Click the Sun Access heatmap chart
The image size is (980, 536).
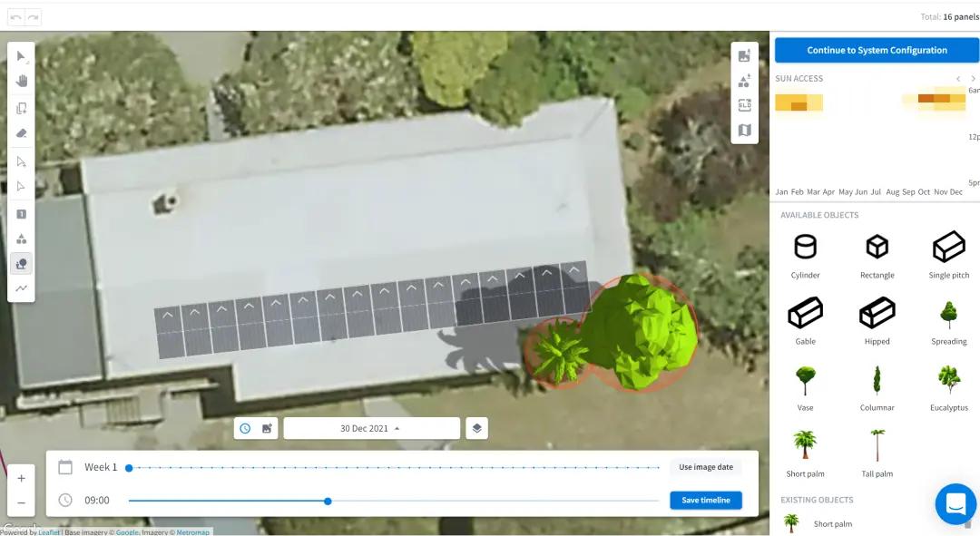[872, 138]
